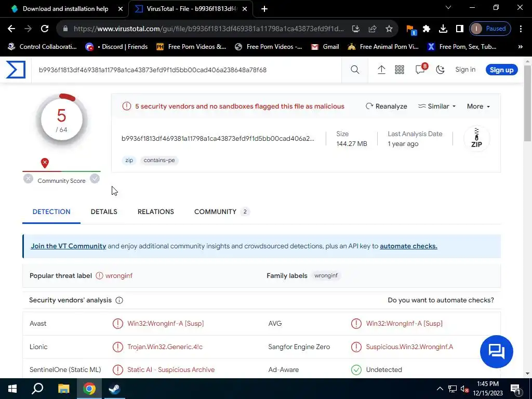Open the tab search chevron
The height and width of the screenshot is (399, 532).
[x=448, y=7]
